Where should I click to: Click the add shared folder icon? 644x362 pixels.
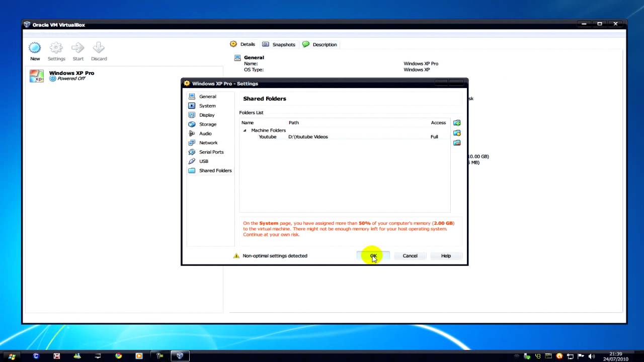[457, 123]
